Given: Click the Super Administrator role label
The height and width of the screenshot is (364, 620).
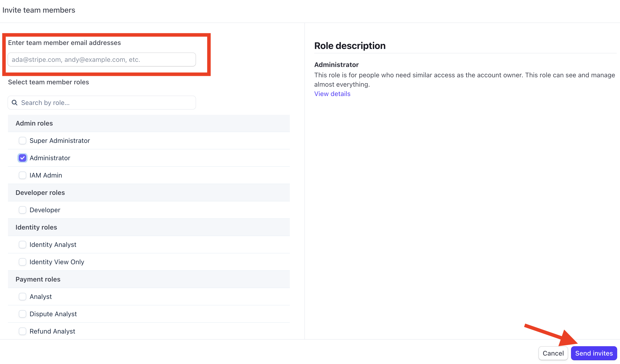Looking at the screenshot, I should [x=60, y=141].
